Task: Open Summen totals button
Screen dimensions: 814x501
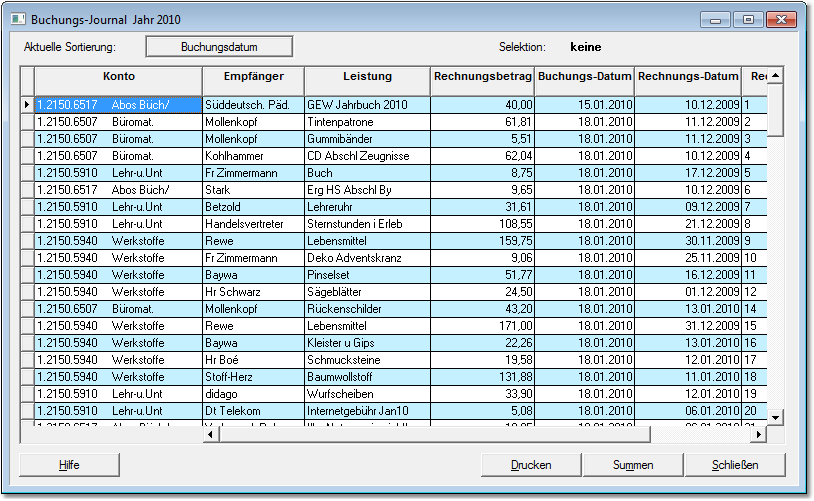Action: tap(633, 465)
